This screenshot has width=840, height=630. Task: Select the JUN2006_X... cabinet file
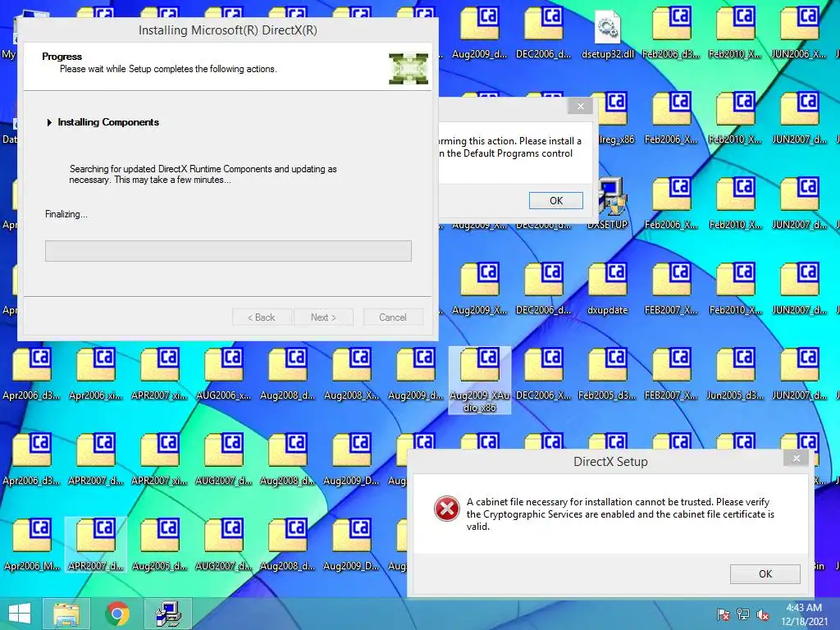point(799,32)
